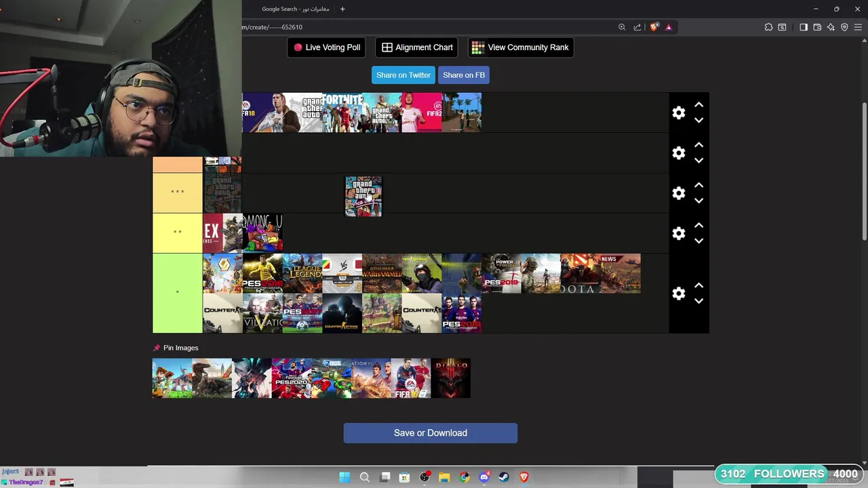Move the three-star tier row up

[698, 185]
